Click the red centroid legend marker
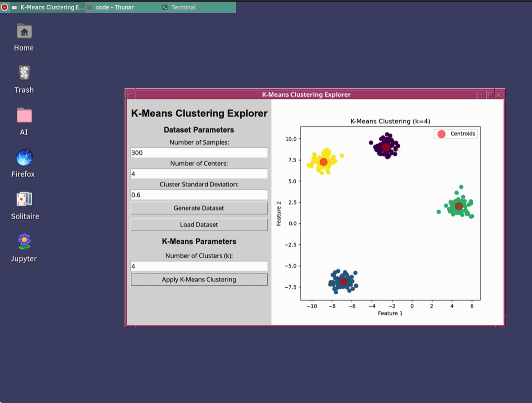Viewport: 532px width, 403px height. pyautogui.click(x=441, y=134)
